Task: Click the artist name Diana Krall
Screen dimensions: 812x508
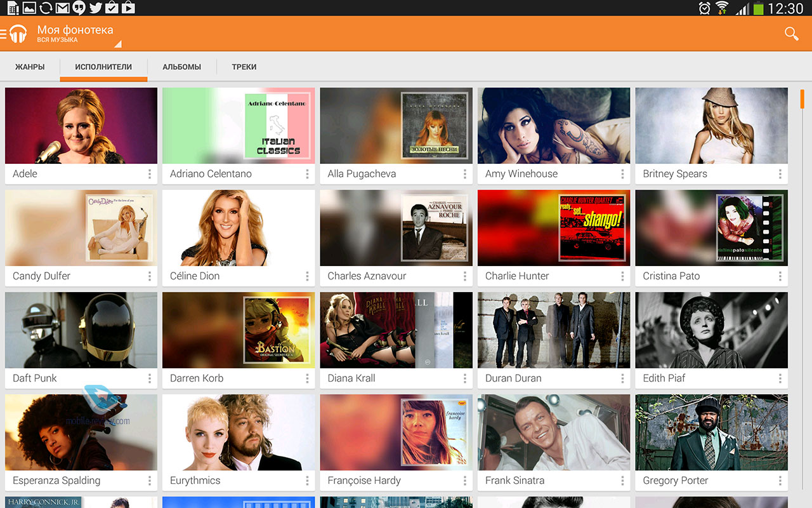Action: pos(351,378)
